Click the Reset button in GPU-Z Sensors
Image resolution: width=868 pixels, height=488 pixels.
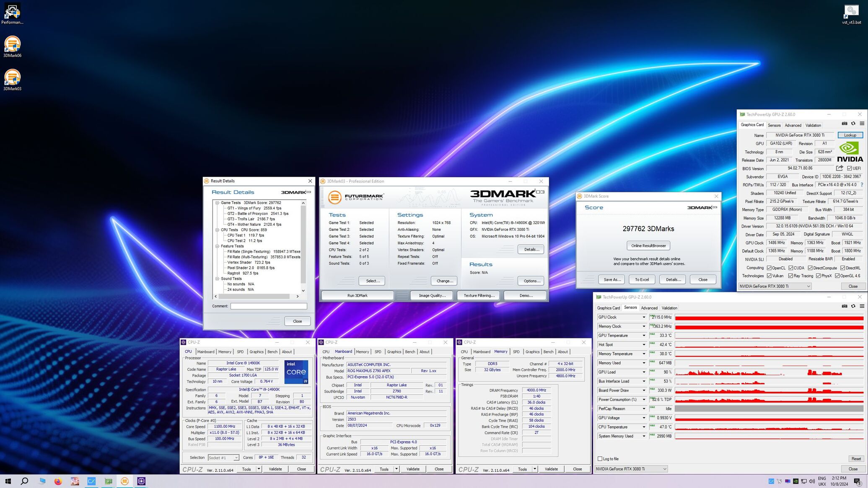pos(856,459)
